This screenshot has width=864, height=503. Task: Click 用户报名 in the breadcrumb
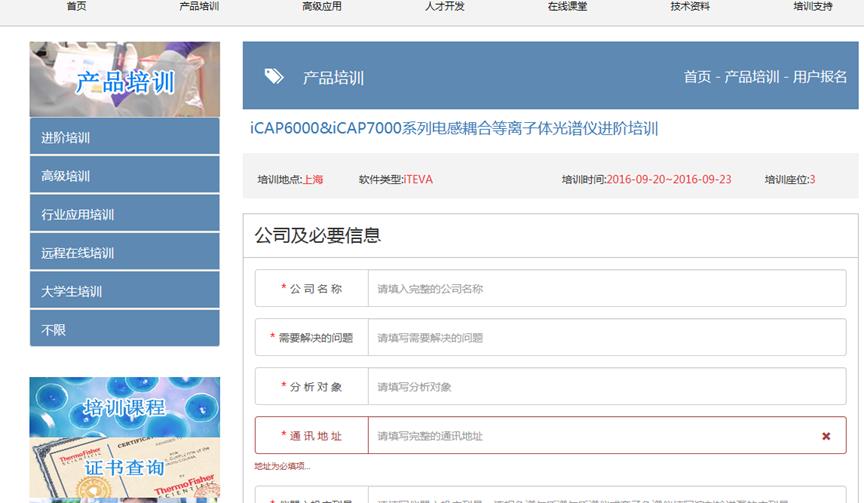point(820,77)
